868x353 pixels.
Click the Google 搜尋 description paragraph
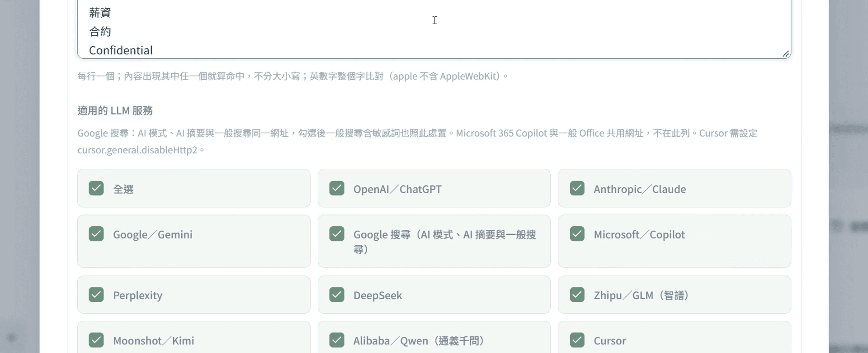click(x=417, y=141)
